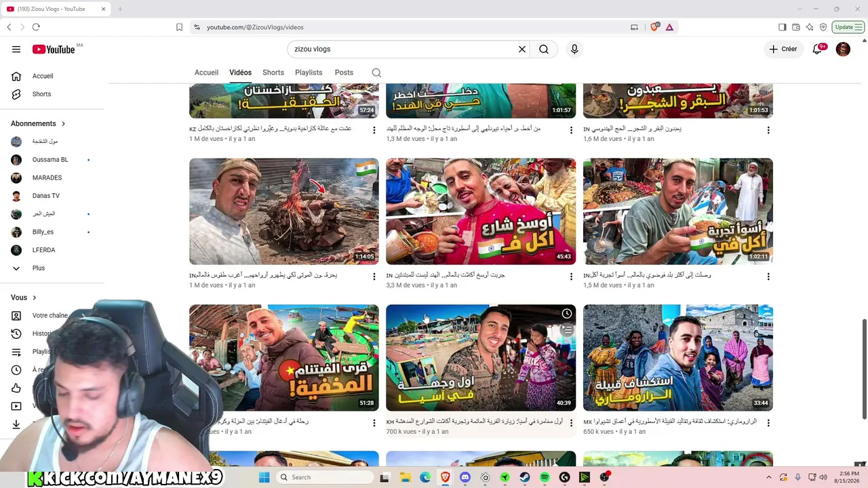Open the account avatar menu
868x488 pixels.
[843, 49]
